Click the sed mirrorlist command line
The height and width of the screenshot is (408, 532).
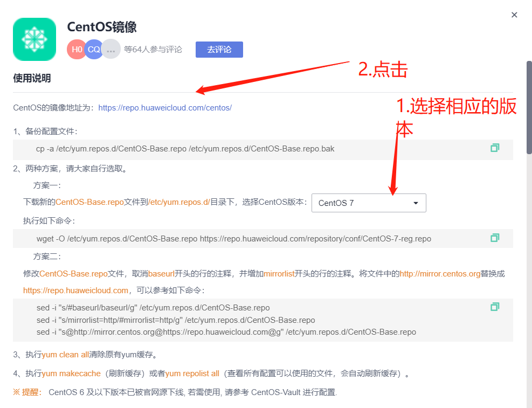click(176, 320)
